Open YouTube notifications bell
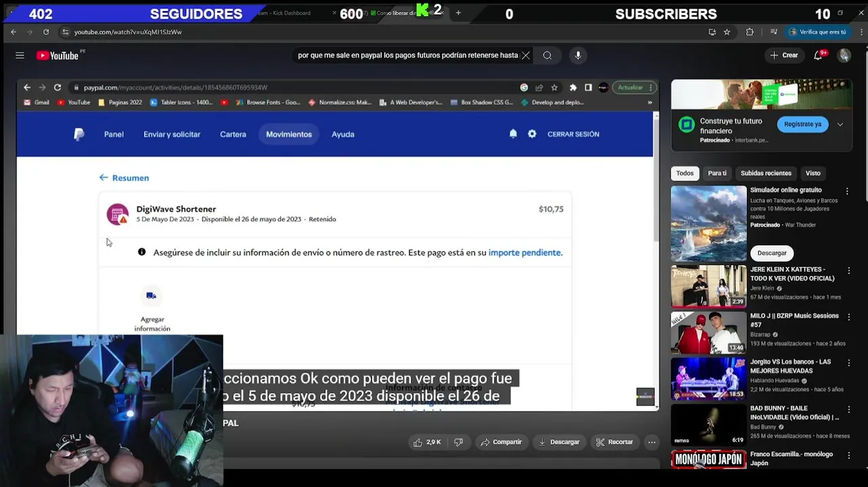This screenshot has width=868, height=487. (819, 55)
